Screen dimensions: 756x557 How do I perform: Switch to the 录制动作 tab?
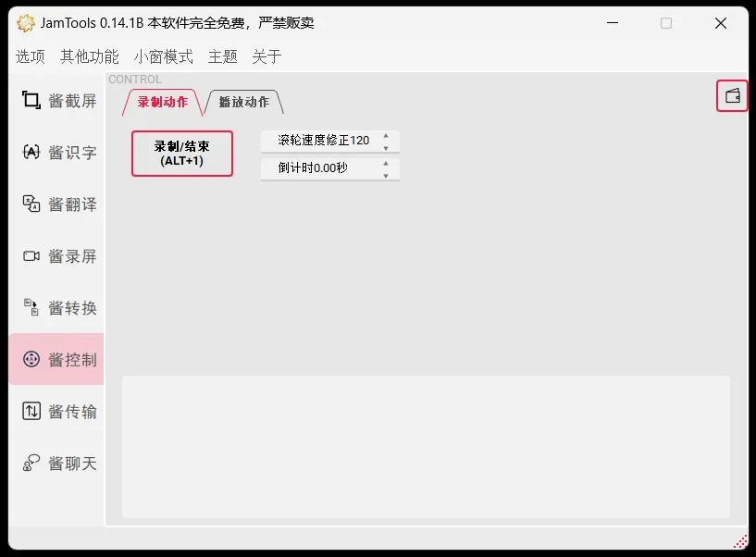tap(163, 102)
